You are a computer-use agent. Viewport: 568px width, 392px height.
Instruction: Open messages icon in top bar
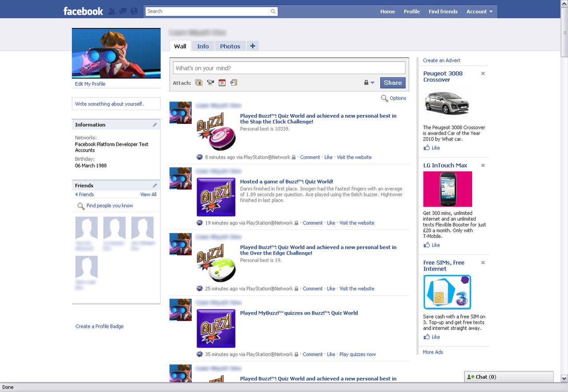tap(123, 11)
